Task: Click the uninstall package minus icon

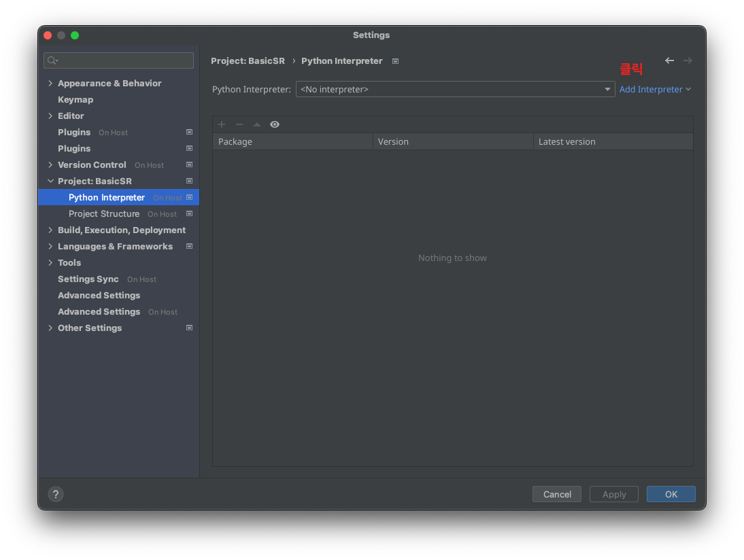Action: click(x=239, y=124)
